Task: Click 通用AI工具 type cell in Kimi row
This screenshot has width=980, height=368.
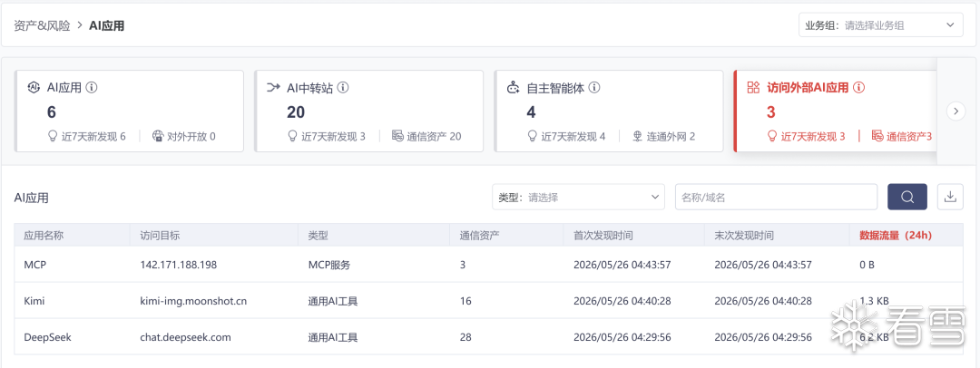Action: [x=333, y=301]
